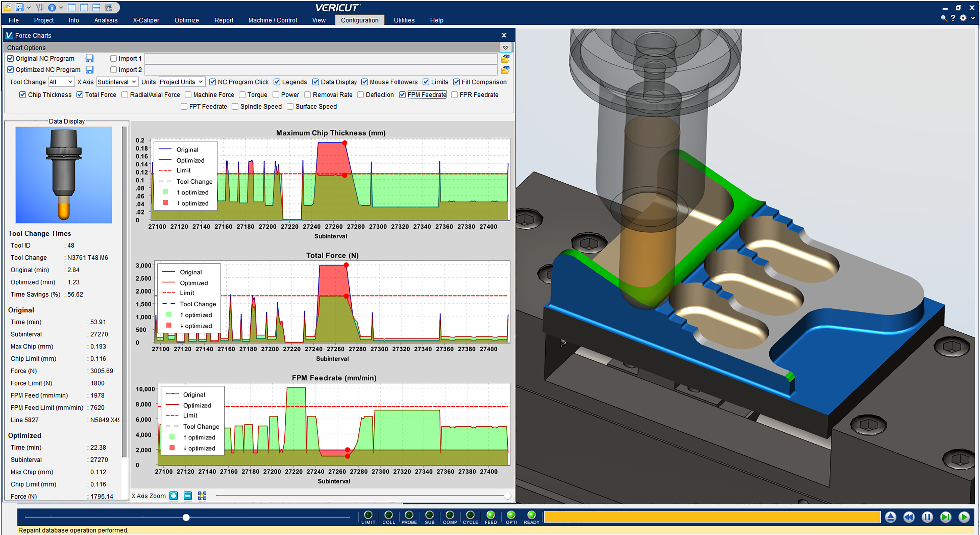Enable the Spindle Speed checkbox
The image size is (980, 535).
pos(235,106)
